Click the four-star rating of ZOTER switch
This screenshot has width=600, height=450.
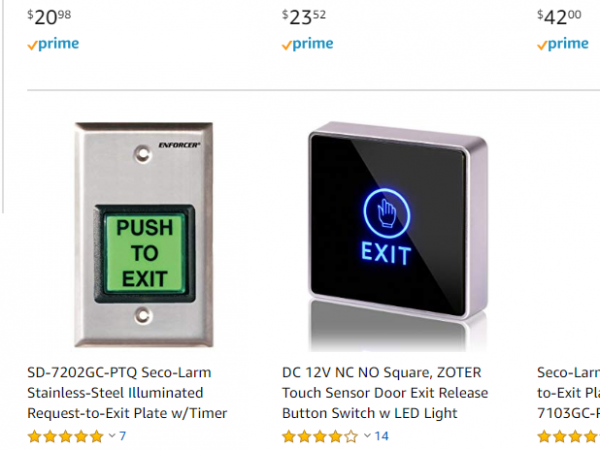pyautogui.click(x=320, y=436)
